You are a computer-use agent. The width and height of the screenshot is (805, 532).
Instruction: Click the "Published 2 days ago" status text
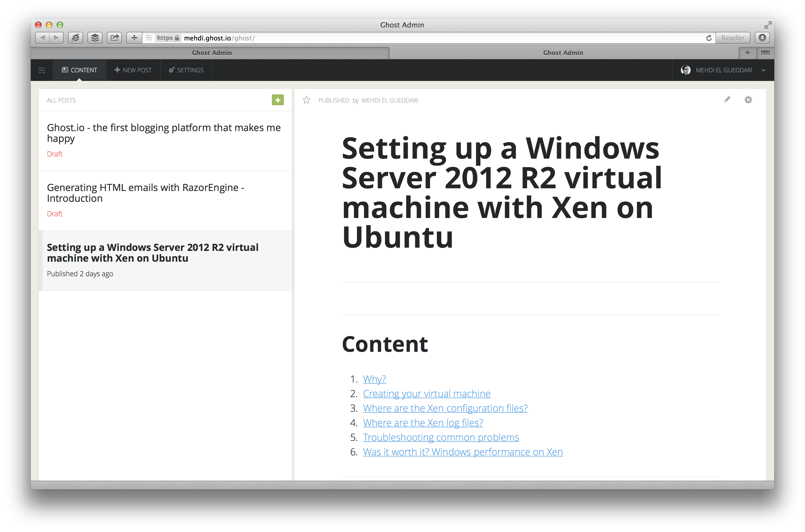tap(80, 274)
